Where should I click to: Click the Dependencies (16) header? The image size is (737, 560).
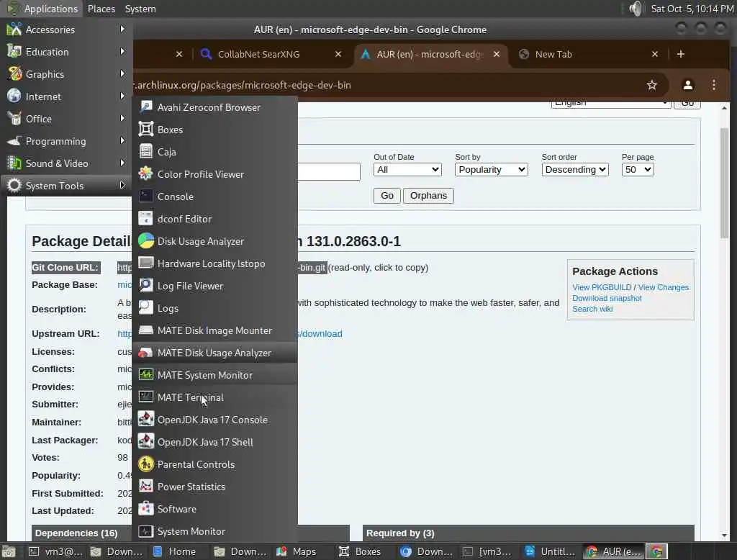click(x=76, y=533)
